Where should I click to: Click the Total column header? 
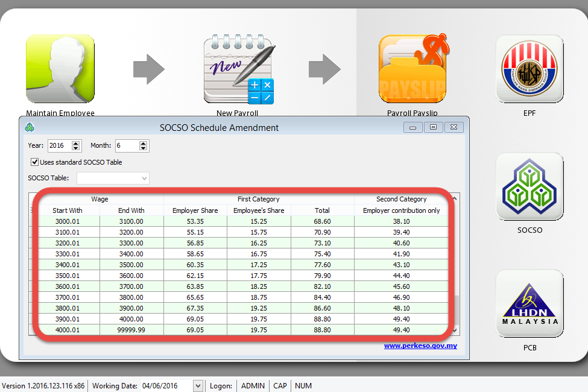(x=322, y=210)
